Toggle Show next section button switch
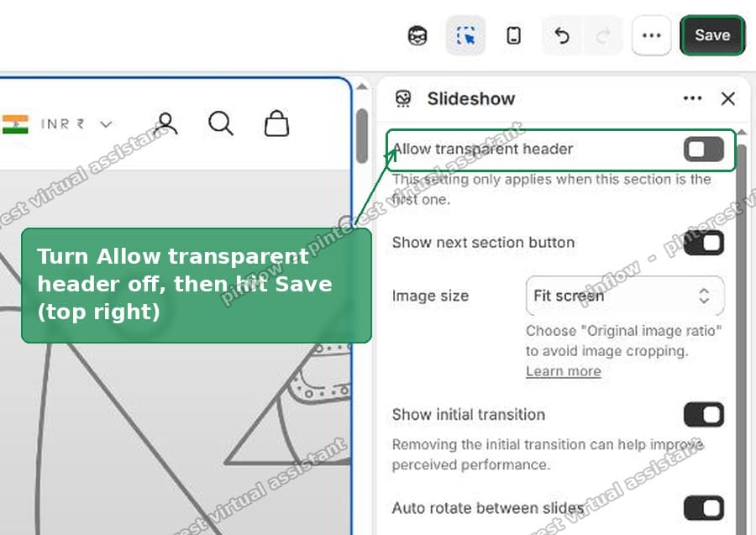756x535 pixels. tap(704, 243)
